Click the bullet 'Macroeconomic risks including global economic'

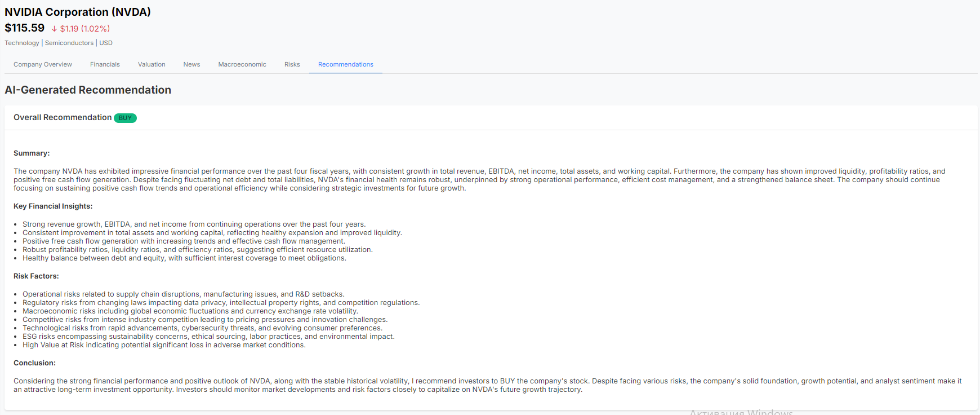(x=190, y=311)
